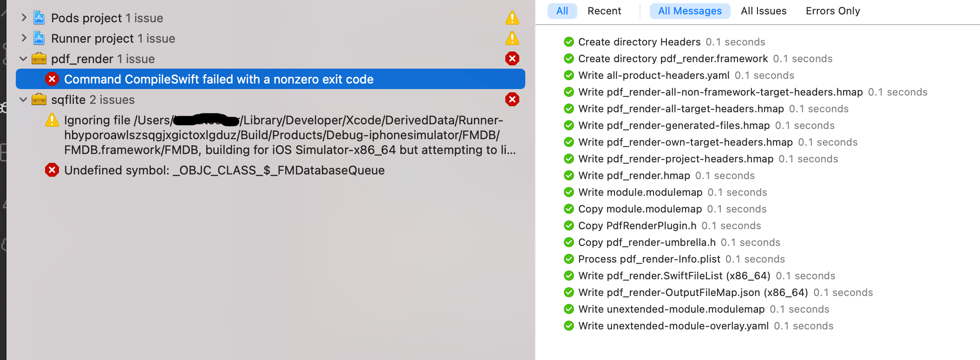Image resolution: width=980 pixels, height=360 pixels.
Task: Select the Undefined symbol FMDatabaseQueue error row
Action: (x=225, y=170)
